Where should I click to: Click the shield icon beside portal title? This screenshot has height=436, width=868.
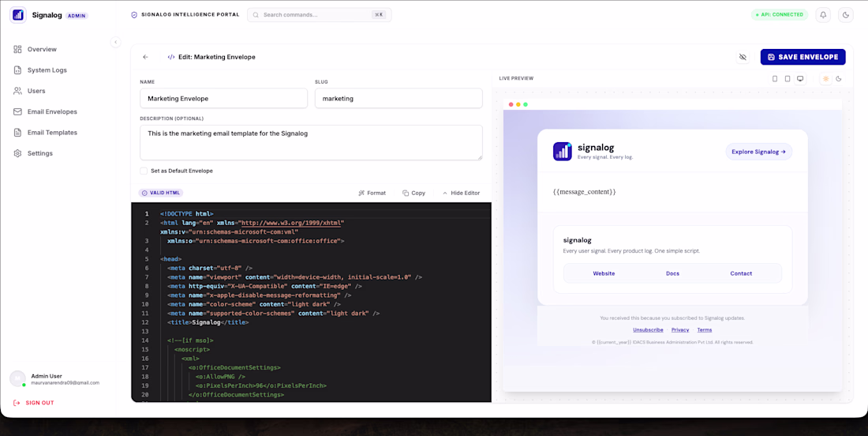point(134,15)
